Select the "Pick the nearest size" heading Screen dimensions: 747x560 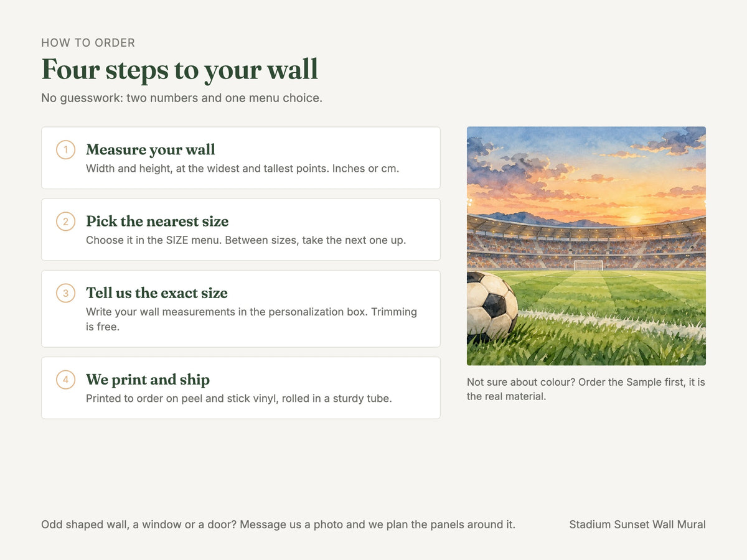click(157, 222)
